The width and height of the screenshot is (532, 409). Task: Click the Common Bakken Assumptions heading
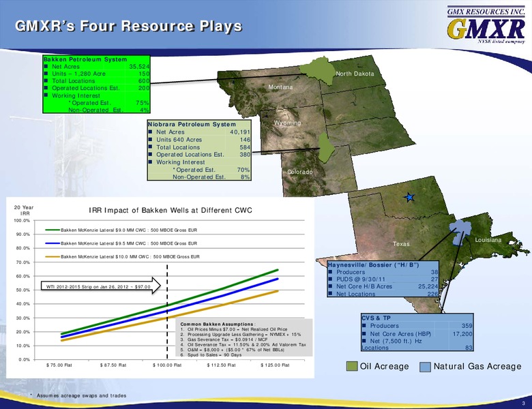tap(218, 324)
